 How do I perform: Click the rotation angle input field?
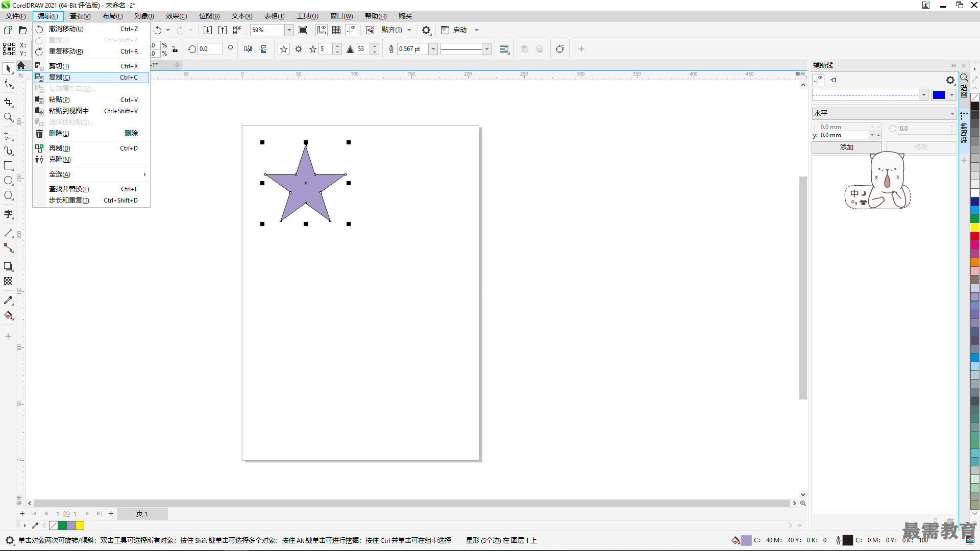pyautogui.click(x=210, y=49)
